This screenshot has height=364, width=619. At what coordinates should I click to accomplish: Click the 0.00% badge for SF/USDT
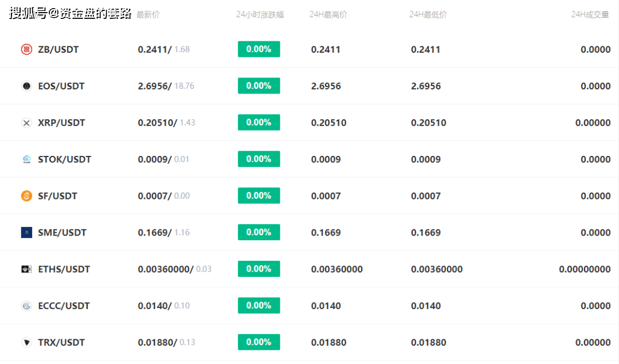click(259, 195)
